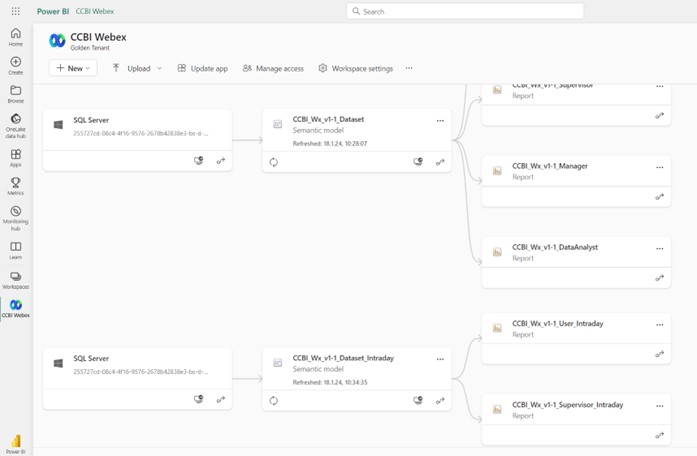Open the CCBI_Wx_v1-1_Supervisor_Intraday report title
697x456 pixels.
click(x=568, y=405)
